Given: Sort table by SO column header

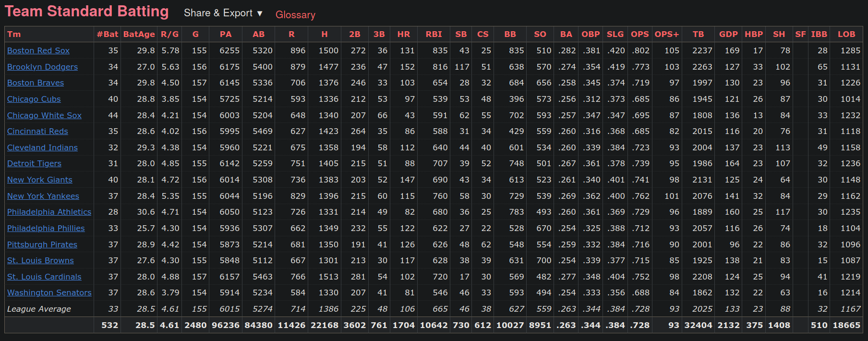Looking at the screenshot, I should click(540, 34).
